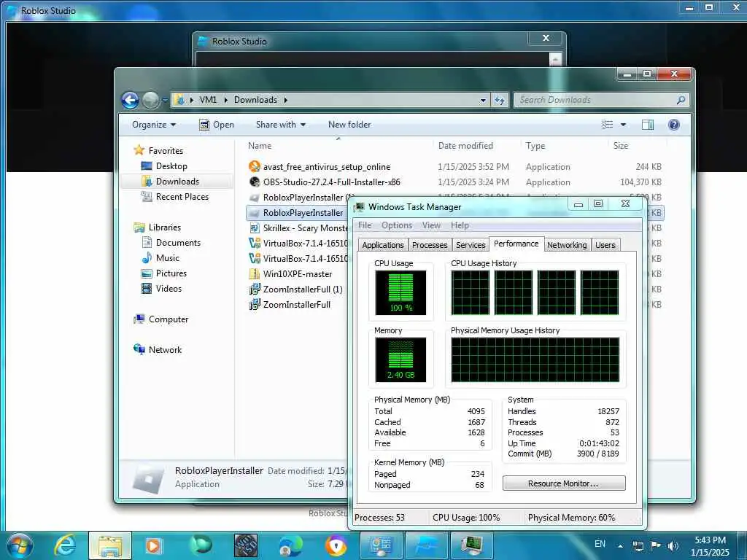Open the Task Manager Help menu
The image size is (747, 560).
click(460, 225)
